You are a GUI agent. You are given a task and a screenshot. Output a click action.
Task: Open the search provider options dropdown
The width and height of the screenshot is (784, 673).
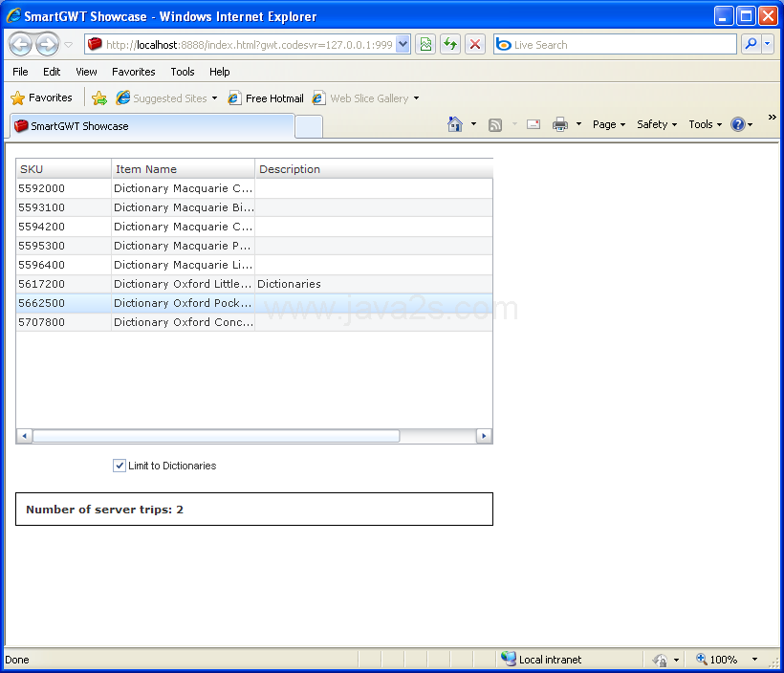pos(768,45)
